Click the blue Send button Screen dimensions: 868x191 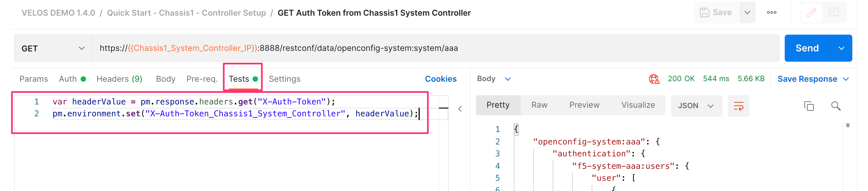pyautogui.click(x=807, y=48)
